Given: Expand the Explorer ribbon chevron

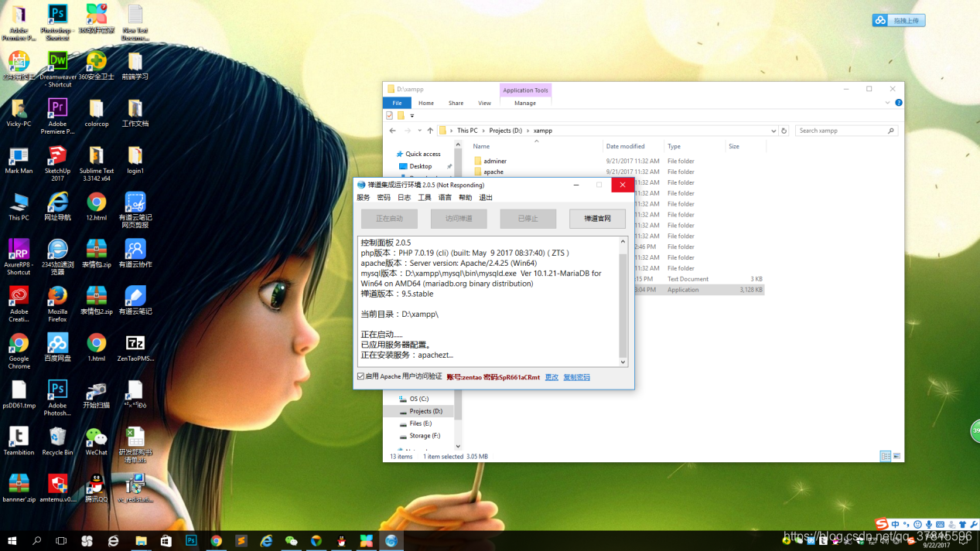Looking at the screenshot, I should click(887, 103).
